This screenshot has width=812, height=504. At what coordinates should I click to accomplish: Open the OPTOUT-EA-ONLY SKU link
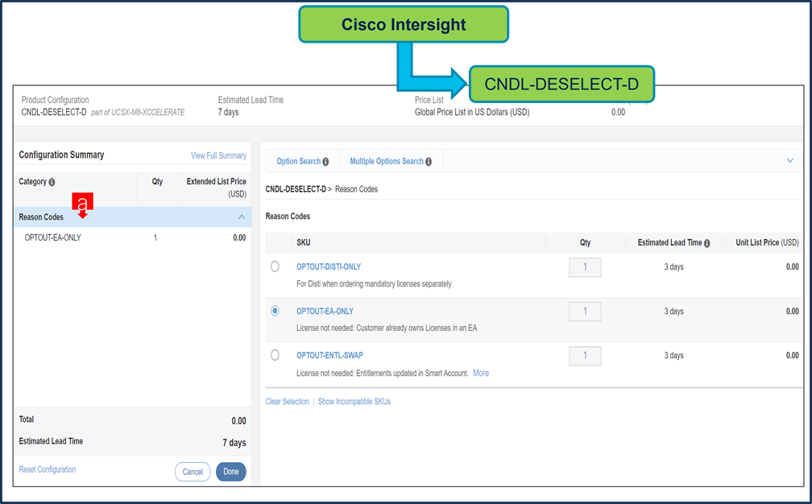(x=325, y=311)
